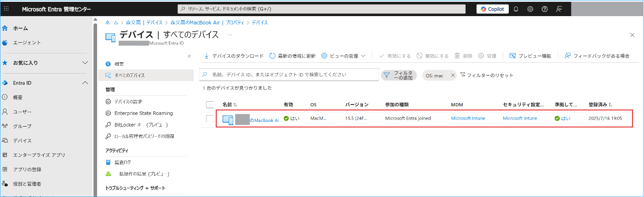644x197 pixels.
Task: Tick the checkbox for the MacBook Air row
Action: [x=210, y=118]
